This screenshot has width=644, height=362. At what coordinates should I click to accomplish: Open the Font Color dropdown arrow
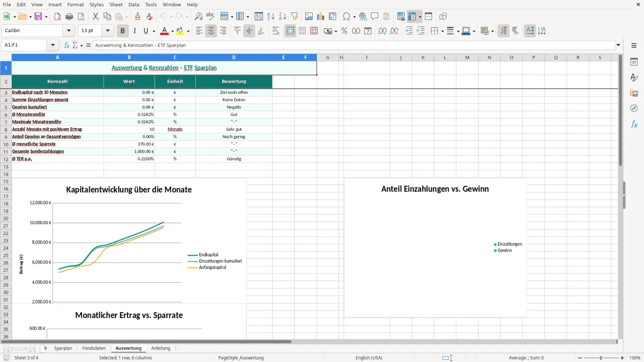point(173,31)
